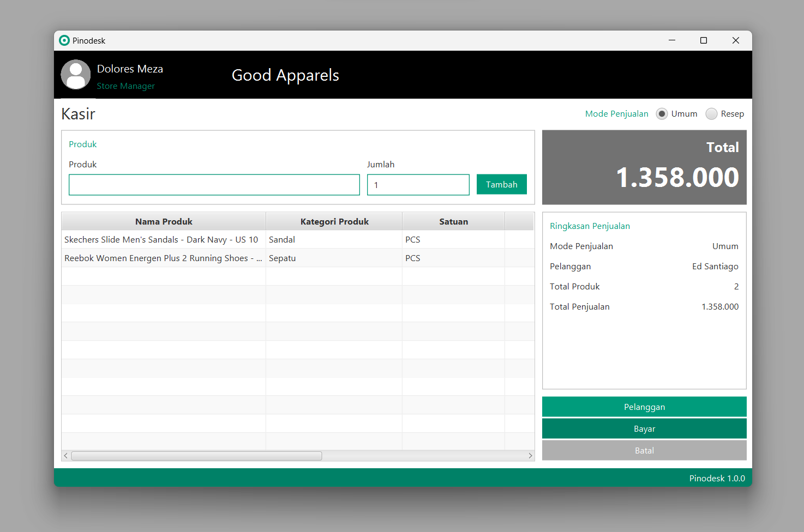Select the Umum sales mode radio button

(x=662, y=114)
